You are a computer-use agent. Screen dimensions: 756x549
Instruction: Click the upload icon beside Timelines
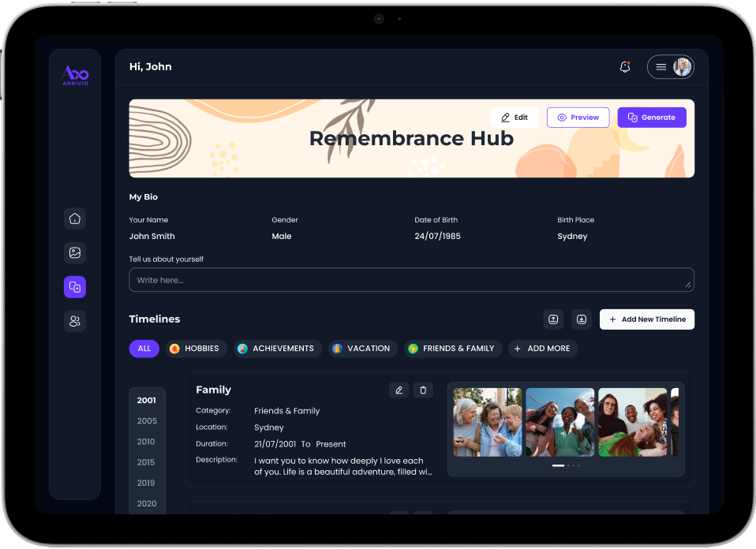[x=553, y=319]
